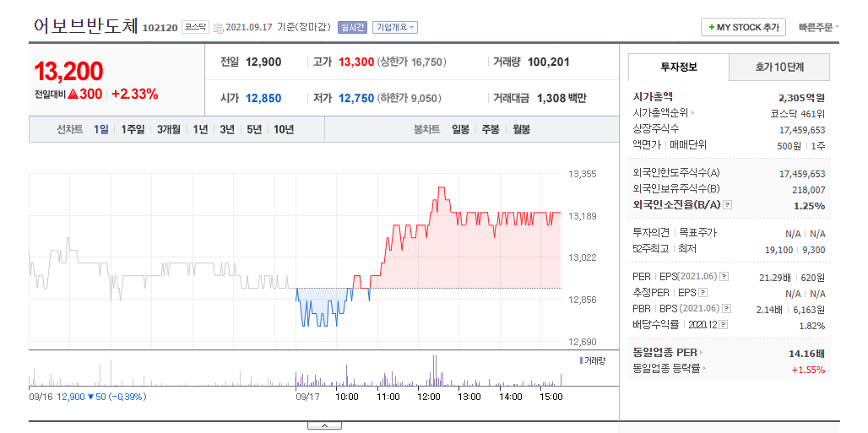Click the 저가 value 12,750
868x433 pixels.
pyautogui.click(x=356, y=99)
